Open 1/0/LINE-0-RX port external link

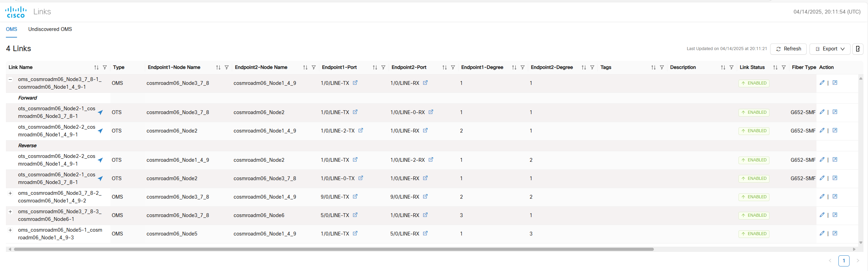[431, 112]
